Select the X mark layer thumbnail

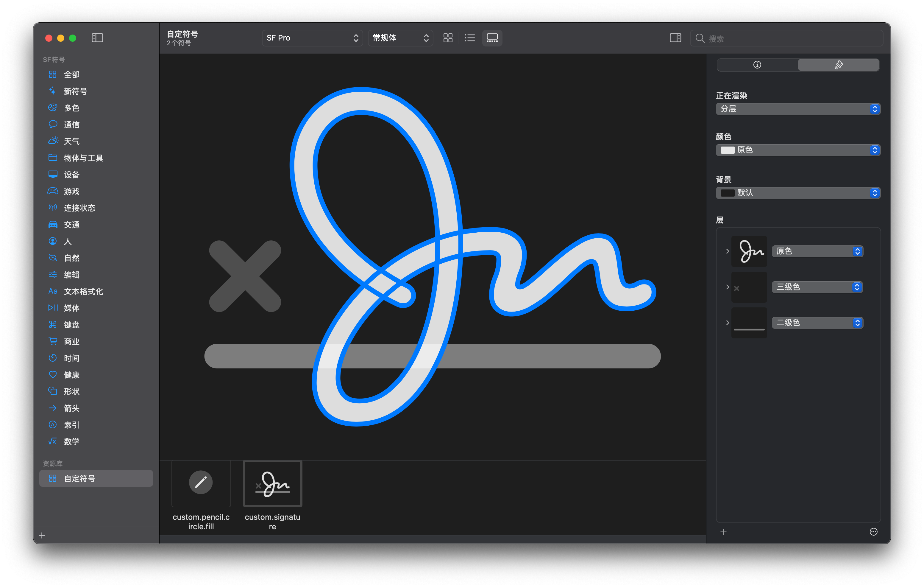pyautogui.click(x=749, y=287)
